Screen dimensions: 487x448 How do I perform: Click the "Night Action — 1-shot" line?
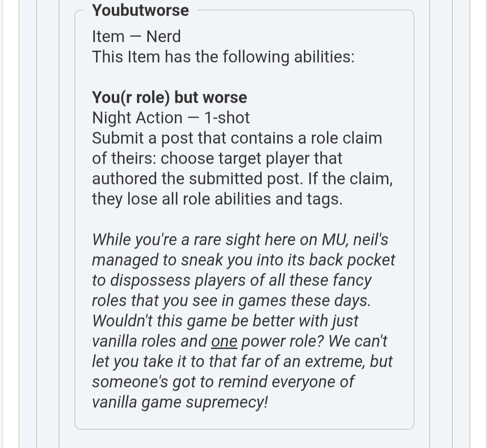tap(170, 118)
